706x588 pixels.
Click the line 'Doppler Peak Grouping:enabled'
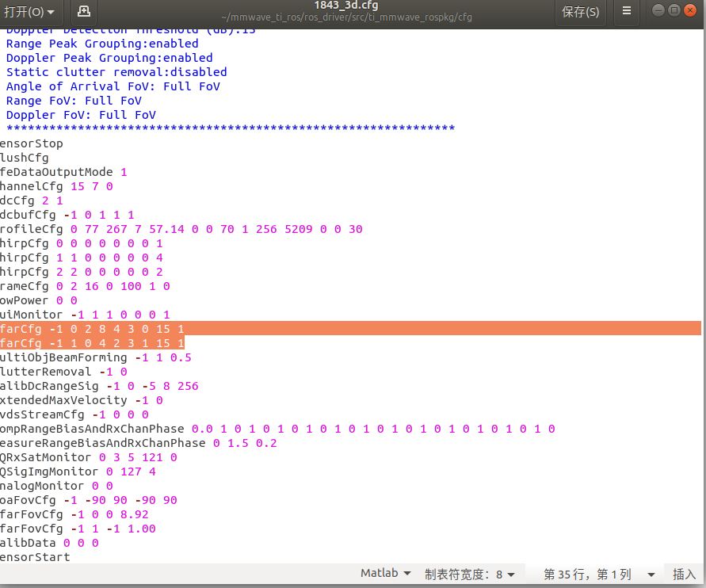pyautogui.click(x=109, y=58)
